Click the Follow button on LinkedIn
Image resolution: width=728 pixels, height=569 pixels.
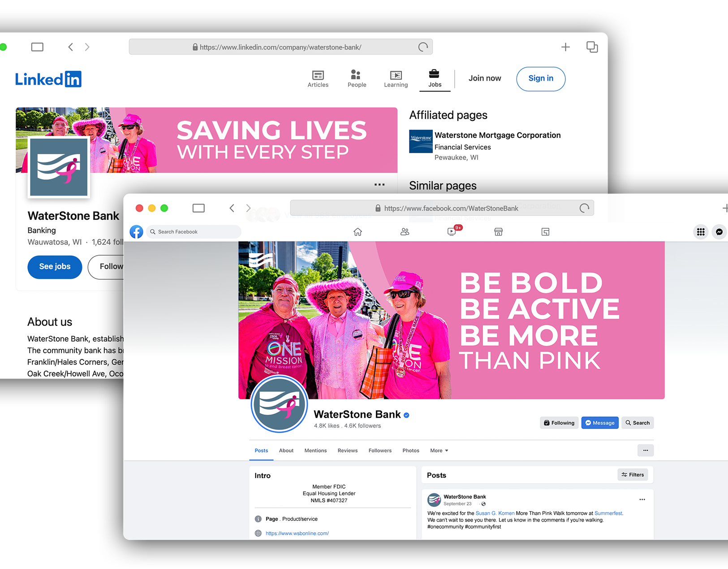(106, 267)
